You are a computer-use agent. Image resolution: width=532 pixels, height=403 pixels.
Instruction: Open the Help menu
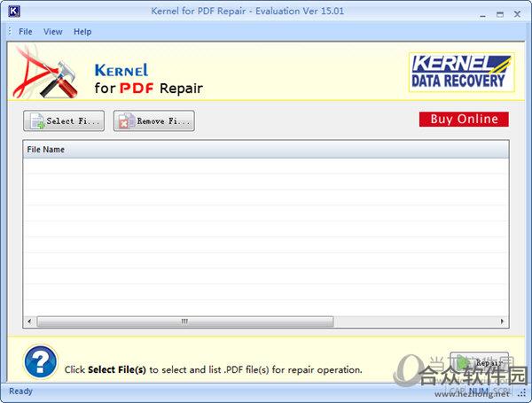[x=82, y=32]
